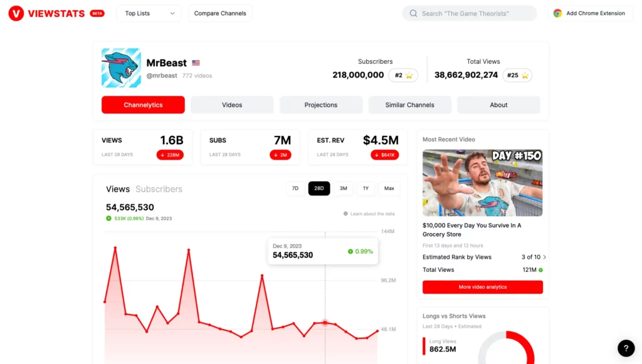Click the 772 videos text
The image size is (642, 364).
[x=197, y=76]
